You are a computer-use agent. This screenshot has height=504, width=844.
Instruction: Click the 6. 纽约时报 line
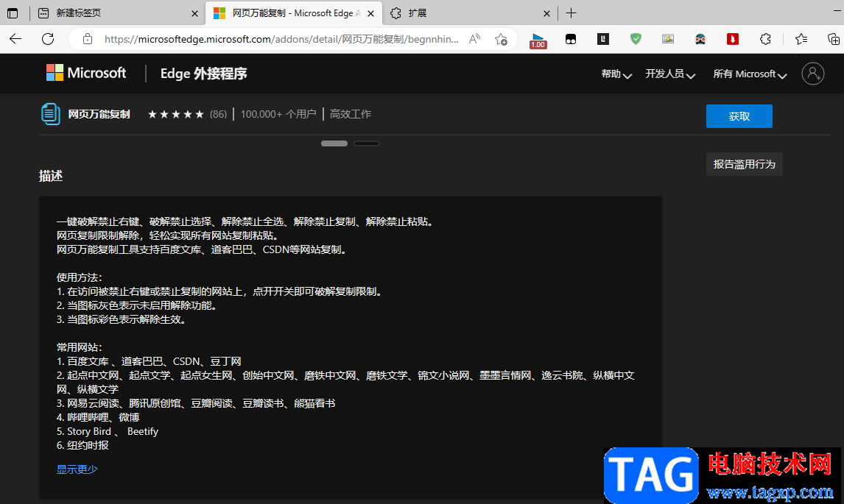83,445
